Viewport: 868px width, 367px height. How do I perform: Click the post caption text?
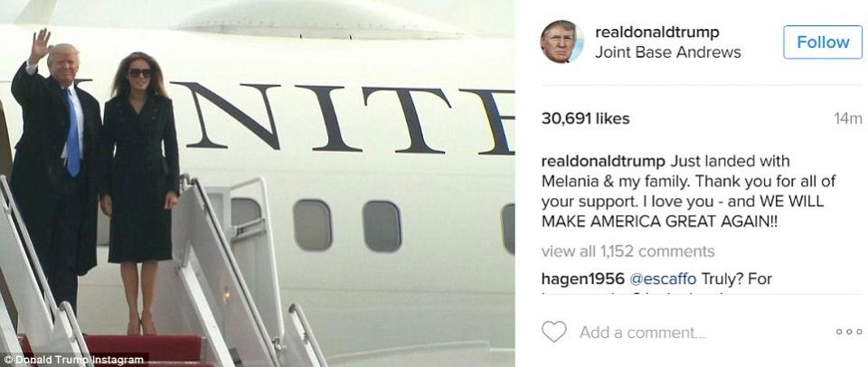688,192
